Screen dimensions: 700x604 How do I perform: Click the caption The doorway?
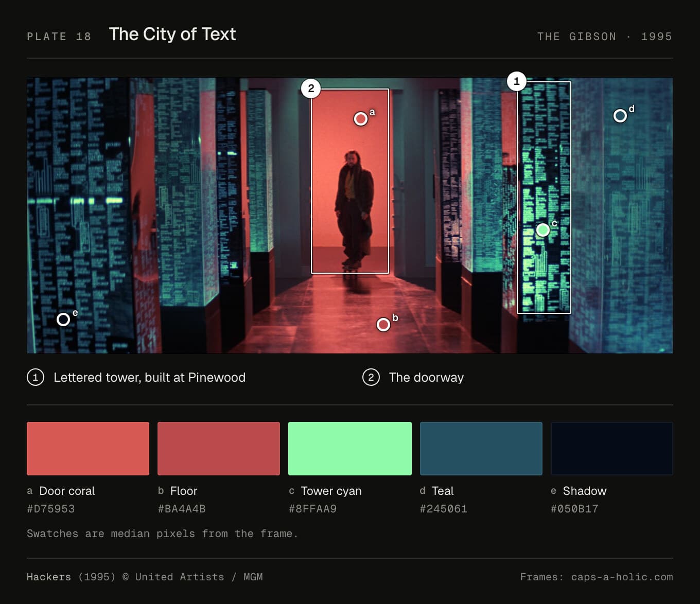coord(426,377)
